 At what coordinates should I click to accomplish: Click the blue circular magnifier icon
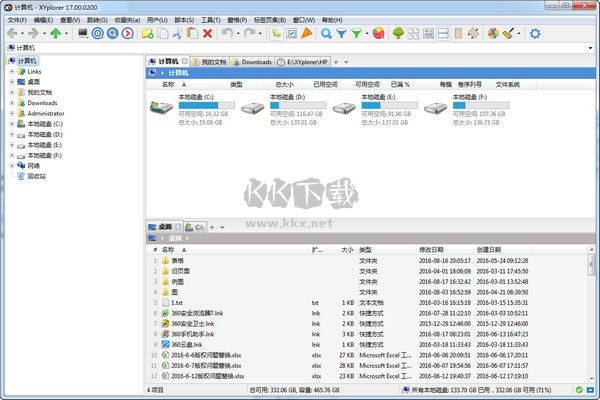112,34
